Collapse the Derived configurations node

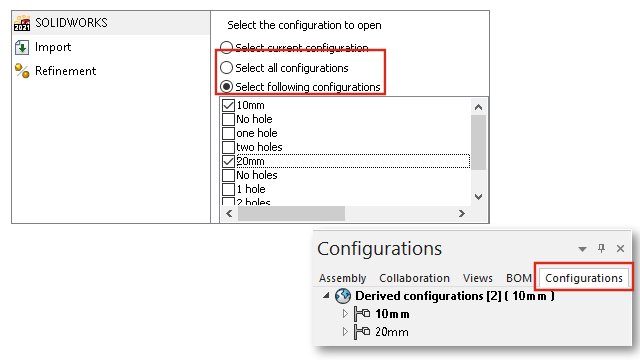pos(326,295)
